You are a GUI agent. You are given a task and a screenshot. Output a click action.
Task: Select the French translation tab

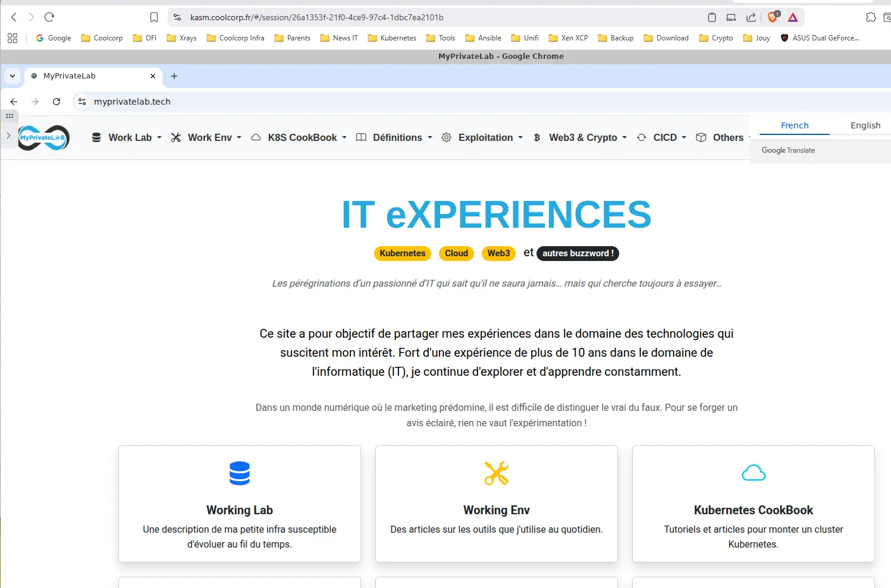tap(794, 125)
